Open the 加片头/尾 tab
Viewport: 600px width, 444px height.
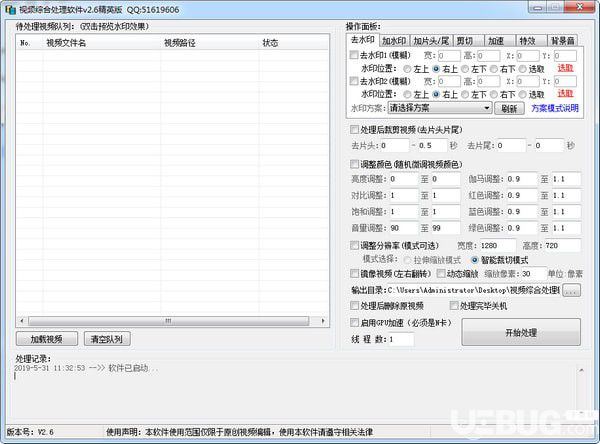431,41
